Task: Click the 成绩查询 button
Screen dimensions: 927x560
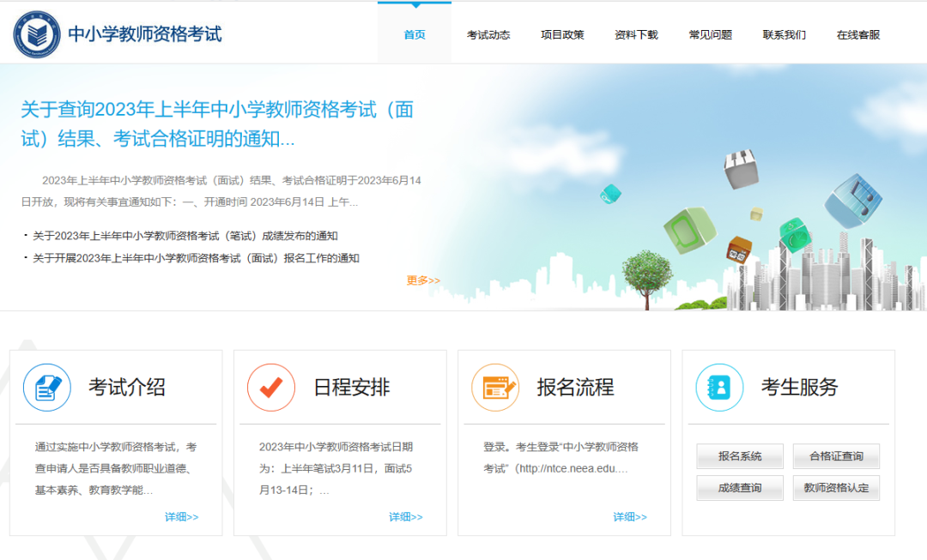Action: coord(739,487)
